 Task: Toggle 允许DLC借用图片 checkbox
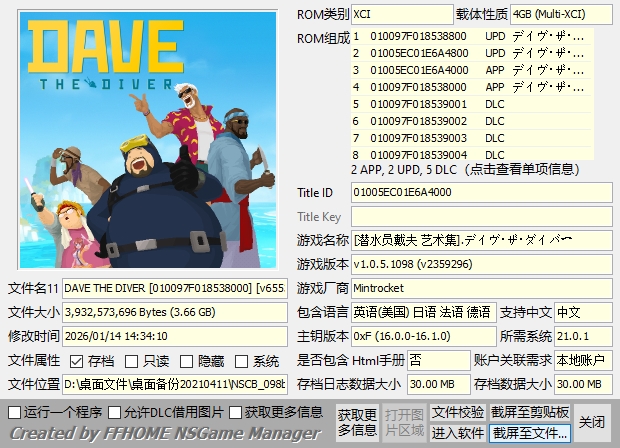click(114, 412)
